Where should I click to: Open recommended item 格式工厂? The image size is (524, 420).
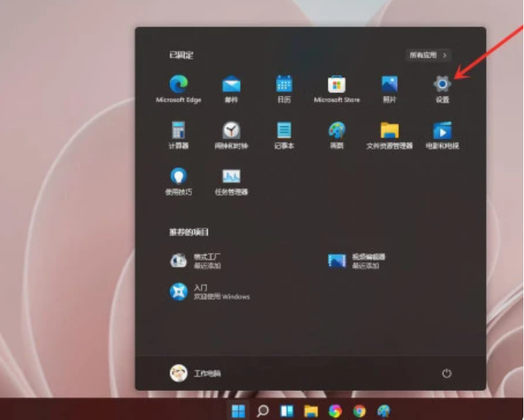coord(196,261)
